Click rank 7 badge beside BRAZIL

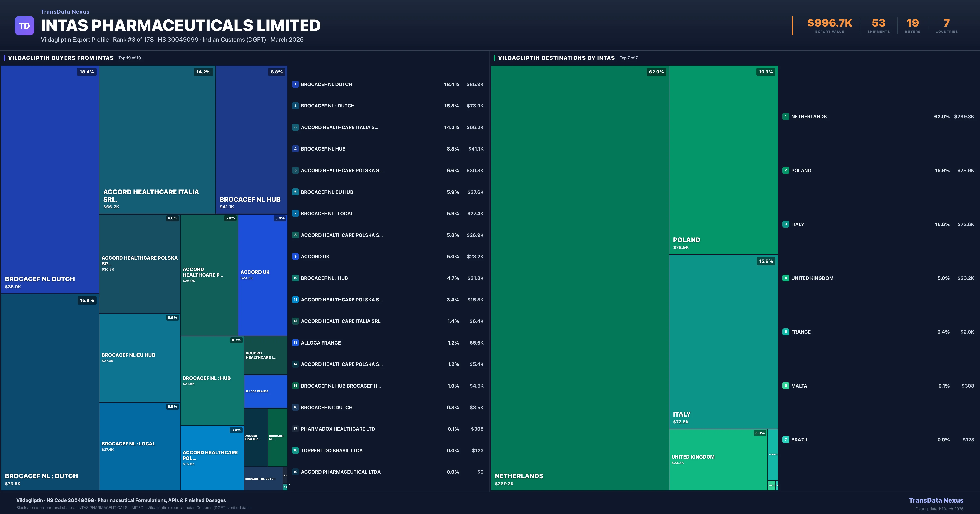pos(786,440)
